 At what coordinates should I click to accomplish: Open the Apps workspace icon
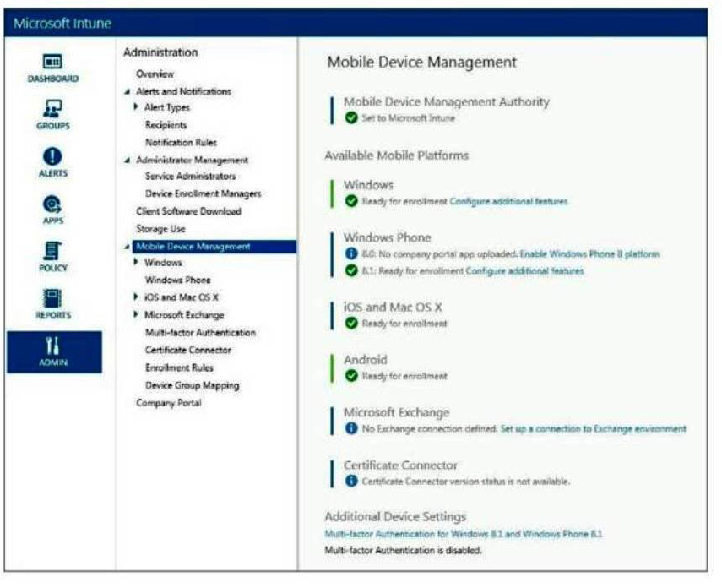point(52,204)
